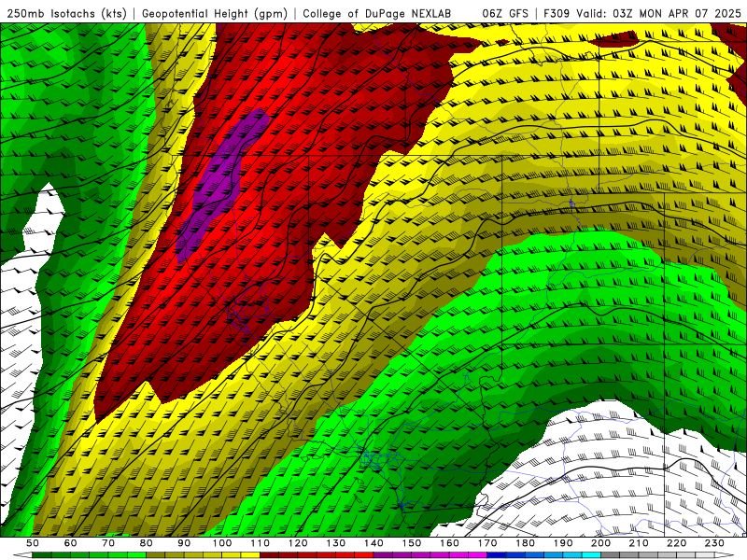Click the 210 value on the legend scale
Viewport: 747px width, 560px height.
coord(639,543)
